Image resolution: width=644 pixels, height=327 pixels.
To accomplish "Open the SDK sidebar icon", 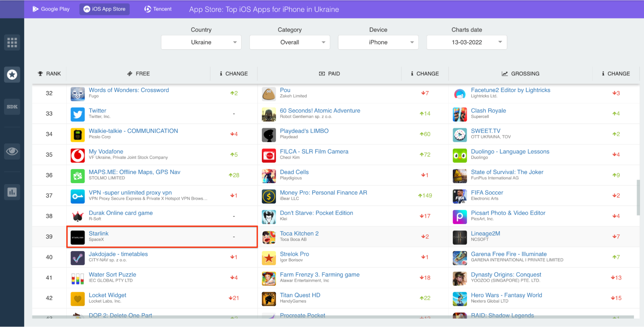I will tap(12, 107).
